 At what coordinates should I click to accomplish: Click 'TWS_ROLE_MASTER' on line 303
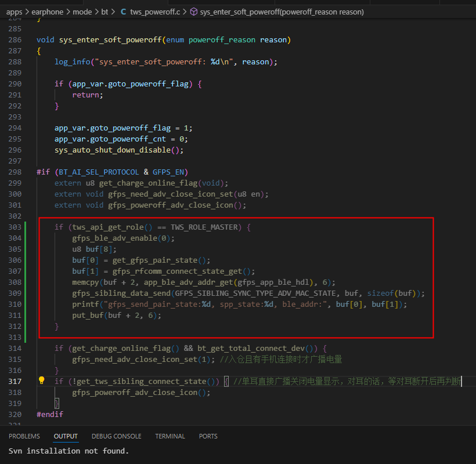204,227
